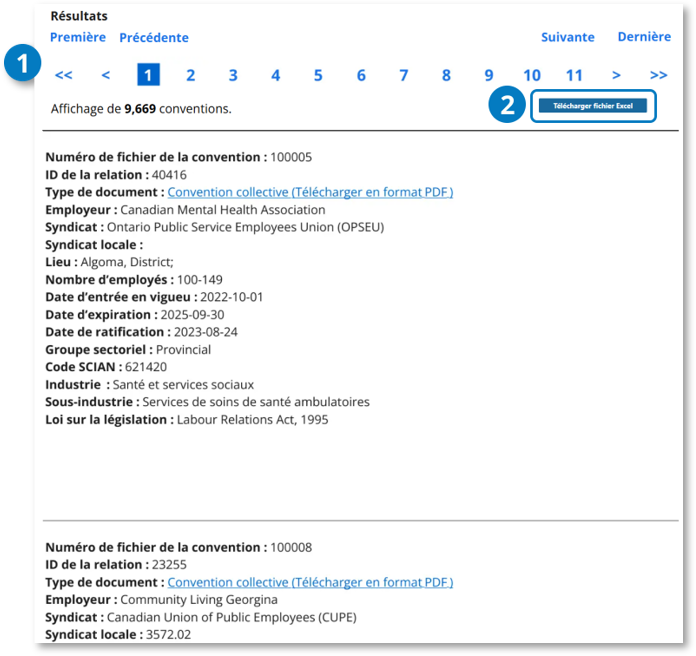Click location 'Algoma, District;'
The image size is (696, 656).
tap(127, 262)
